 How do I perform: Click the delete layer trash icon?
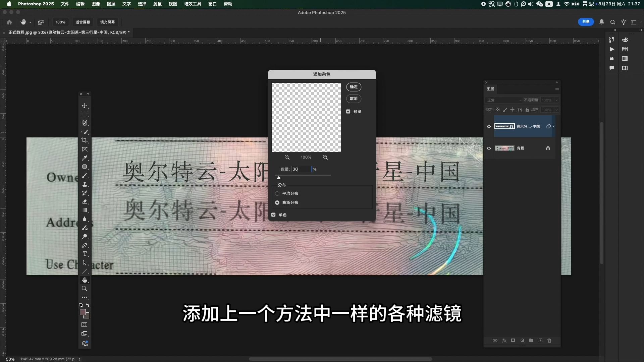(549, 341)
